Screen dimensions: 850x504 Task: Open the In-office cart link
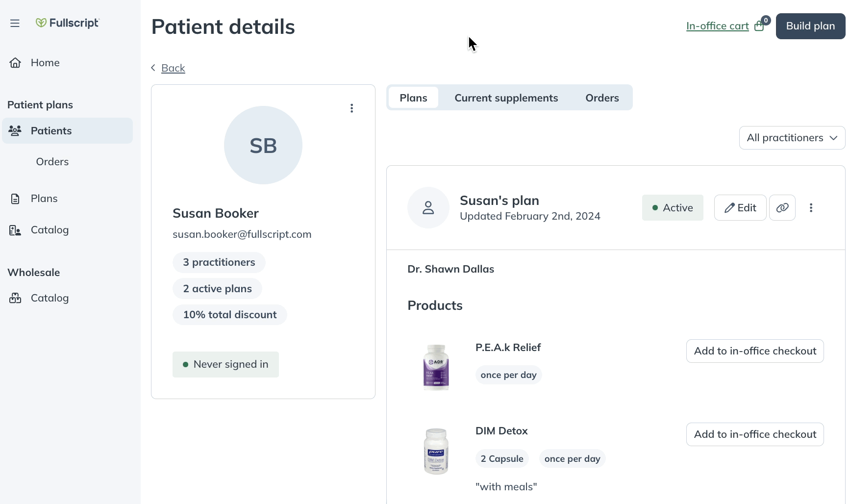pos(717,26)
